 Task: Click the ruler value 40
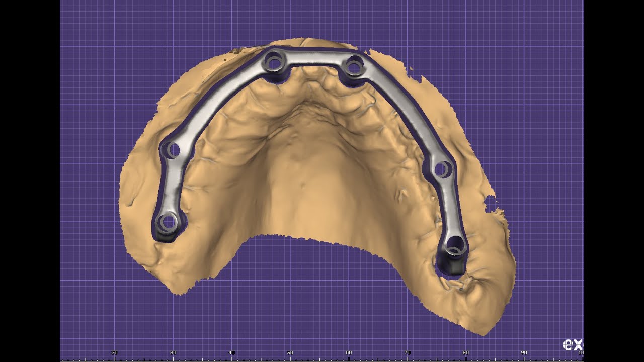[x=231, y=352]
